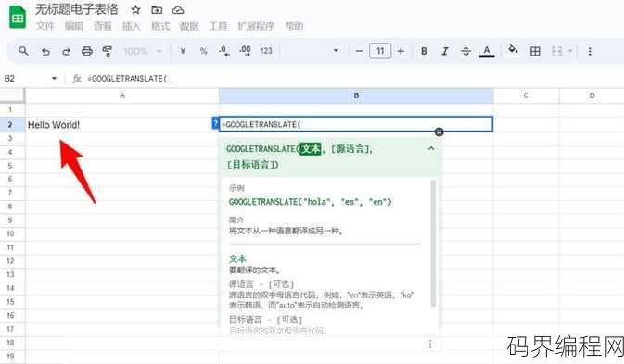The height and width of the screenshot is (364, 624).
Task: Close the formula help popup
Action: 439,132
